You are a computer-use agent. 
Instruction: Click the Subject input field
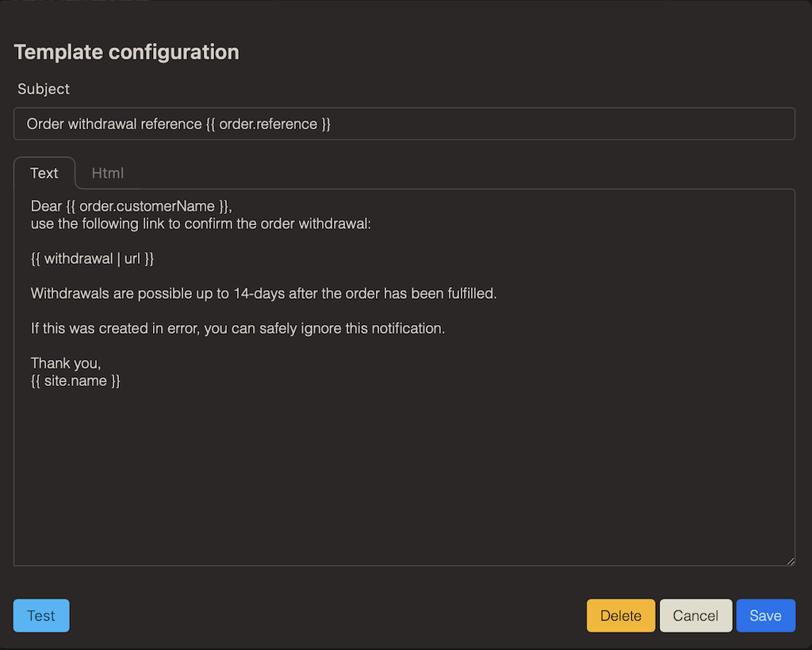point(404,124)
